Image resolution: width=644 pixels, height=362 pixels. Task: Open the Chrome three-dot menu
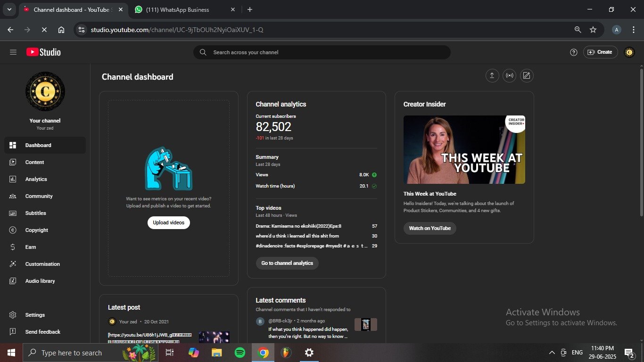click(634, 30)
